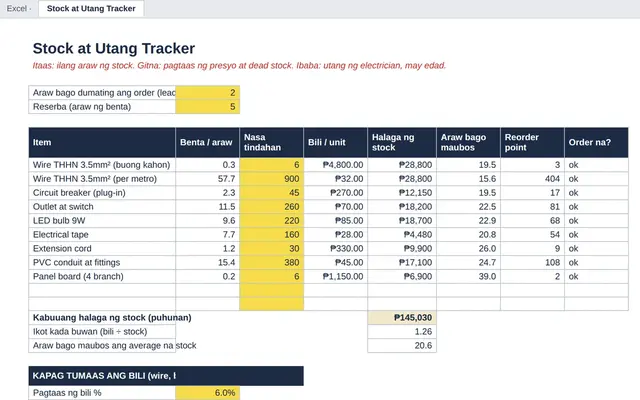Select the Nasa tindahan column header
Viewport: 640px width, 400px height.
271,142
